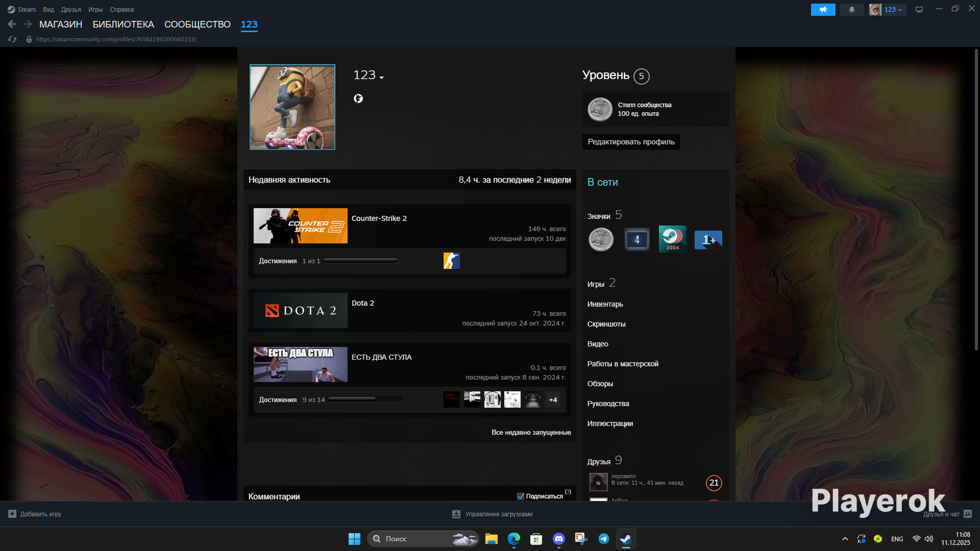Viewport: 980px width, 551px height.
Task: Open the red-text achievement icon for ЕСТЬ ДВА СТУЛА
Action: [451, 399]
